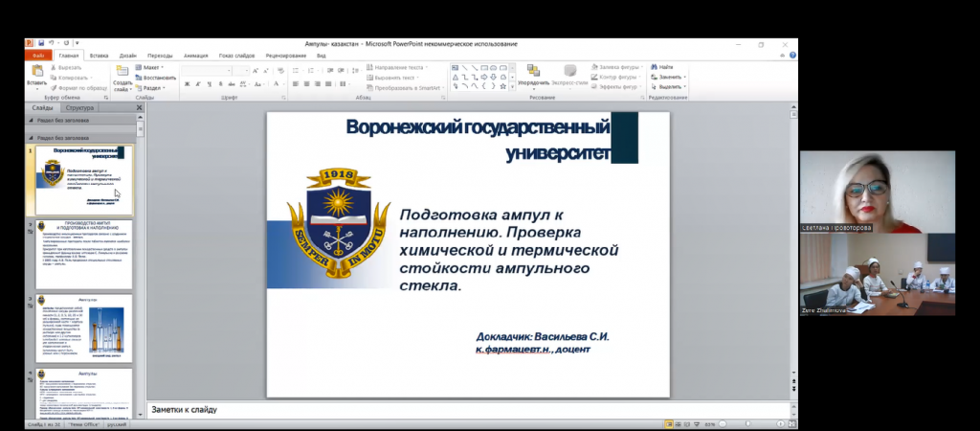Image resolution: width=980 pixels, height=431 pixels.
Task: Click the PowerPoint help question mark icon
Action: (x=792, y=56)
